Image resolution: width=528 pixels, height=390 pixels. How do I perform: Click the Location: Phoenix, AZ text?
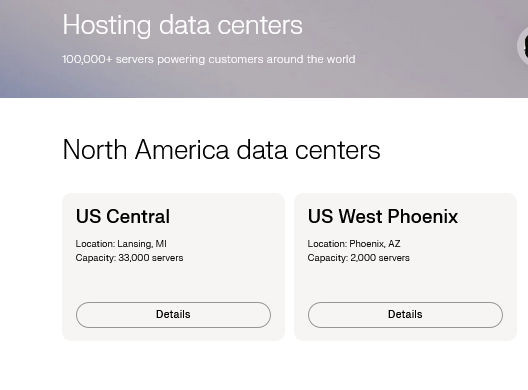pyautogui.click(x=354, y=243)
